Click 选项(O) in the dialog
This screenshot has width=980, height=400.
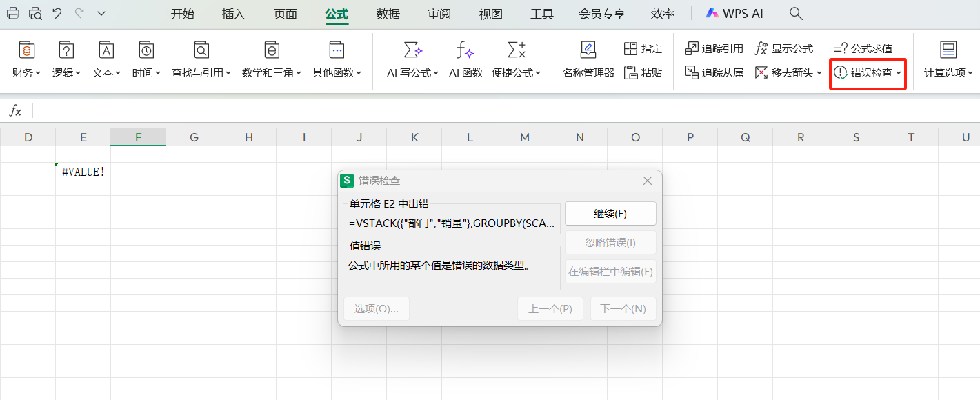pyautogui.click(x=376, y=308)
